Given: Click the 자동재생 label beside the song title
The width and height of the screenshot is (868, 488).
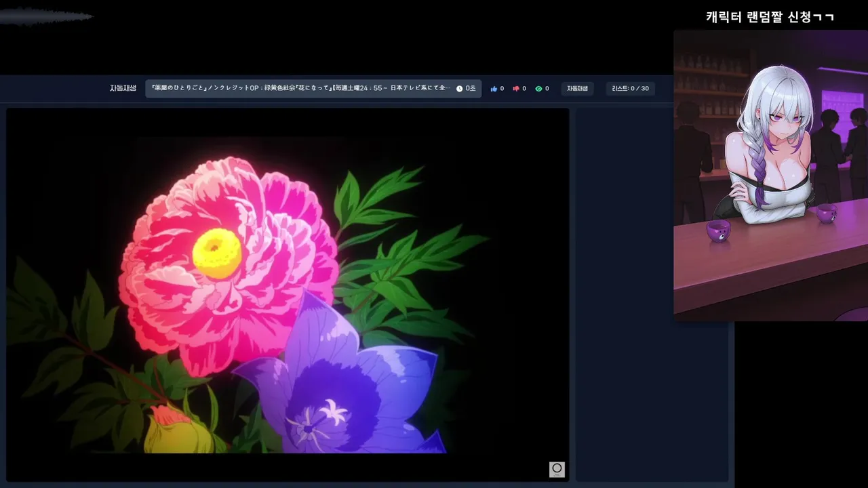Looking at the screenshot, I should [123, 88].
